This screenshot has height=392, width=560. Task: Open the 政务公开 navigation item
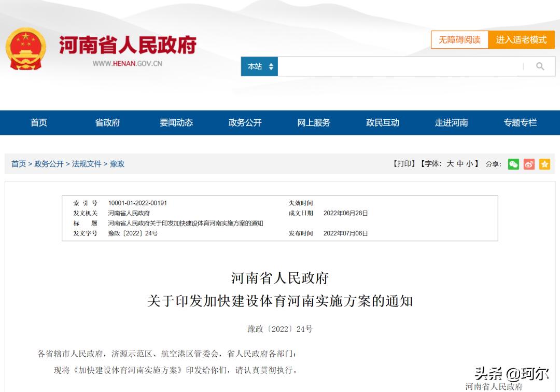coord(245,123)
